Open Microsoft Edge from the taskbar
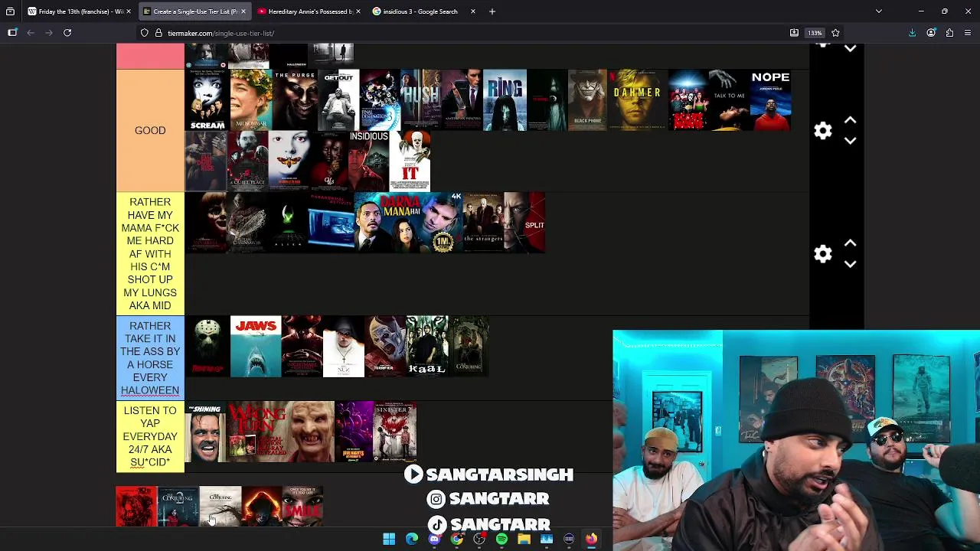The width and height of the screenshot is (980, 551). (412, 539)
